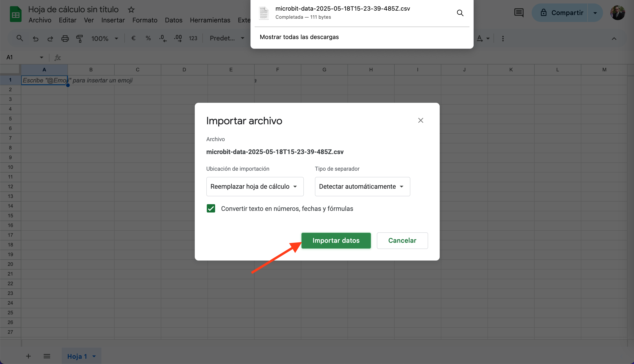Uncheck convert text to numbers checkbox
Viewport: 634px width, 364px height.
(x=211, y=208)
